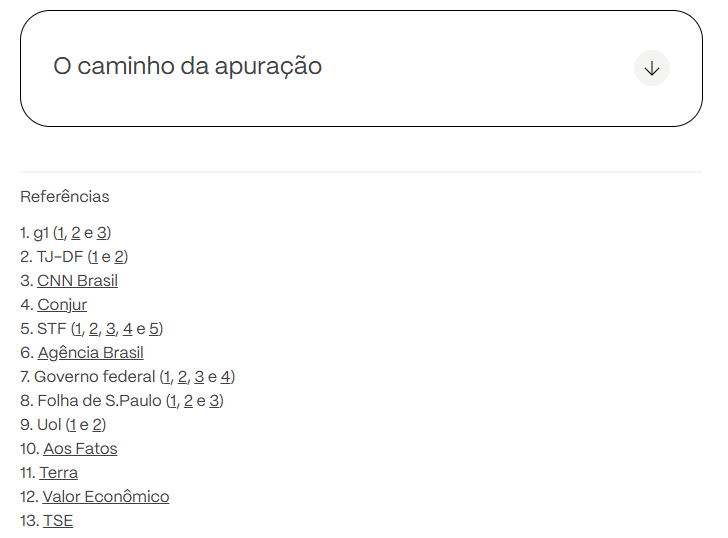The width and height of the screenshot is (728, 538).
Task: Open Uol reference link number 1
Action: 71,424
